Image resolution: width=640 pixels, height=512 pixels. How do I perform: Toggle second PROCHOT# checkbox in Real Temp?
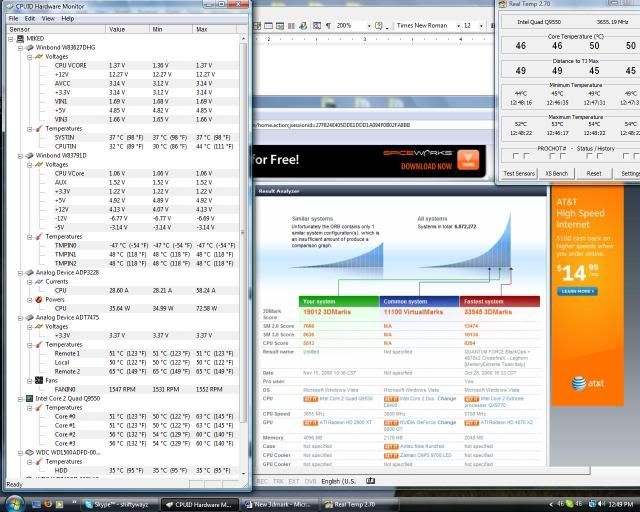click(526, 156)
